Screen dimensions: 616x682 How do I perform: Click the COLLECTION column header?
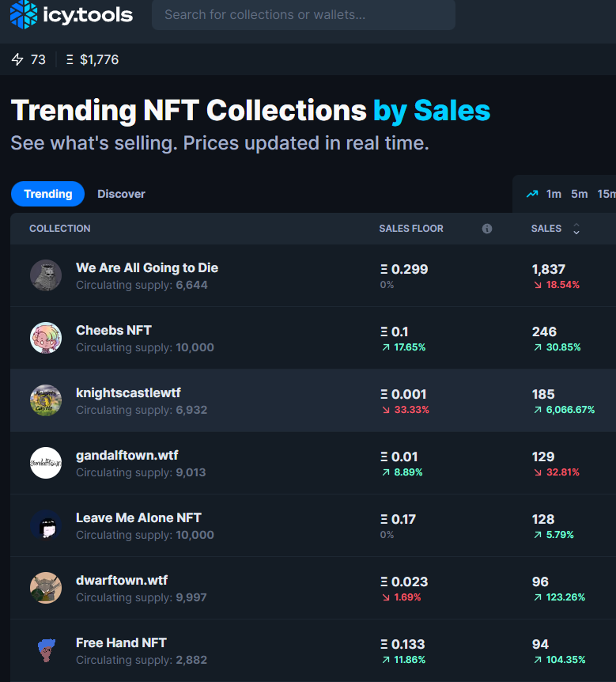[60, 229]
